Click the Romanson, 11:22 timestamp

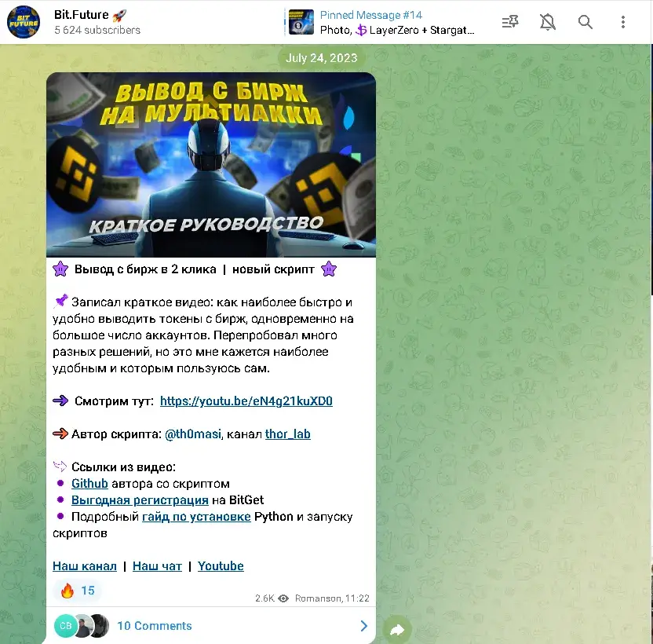click(332, 598)
